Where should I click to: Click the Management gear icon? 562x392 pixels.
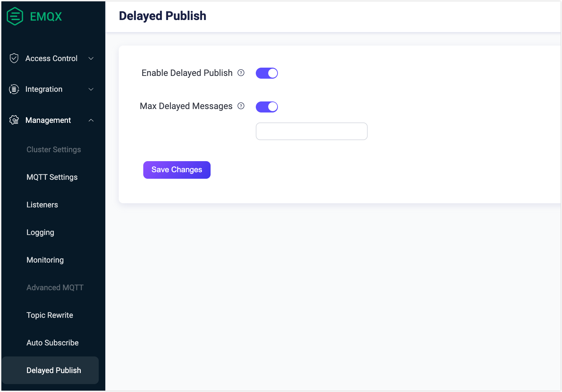coord(14,120)
